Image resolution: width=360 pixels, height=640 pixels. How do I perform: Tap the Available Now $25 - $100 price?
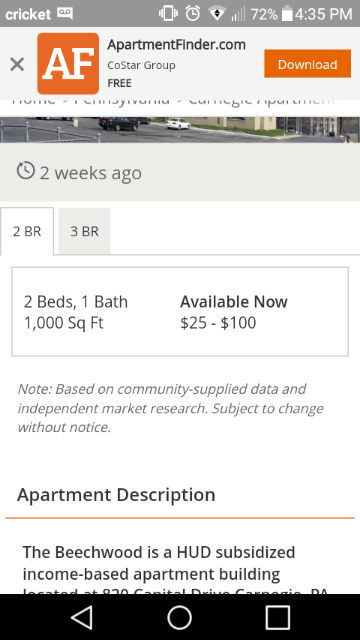[x=234, y=312]
